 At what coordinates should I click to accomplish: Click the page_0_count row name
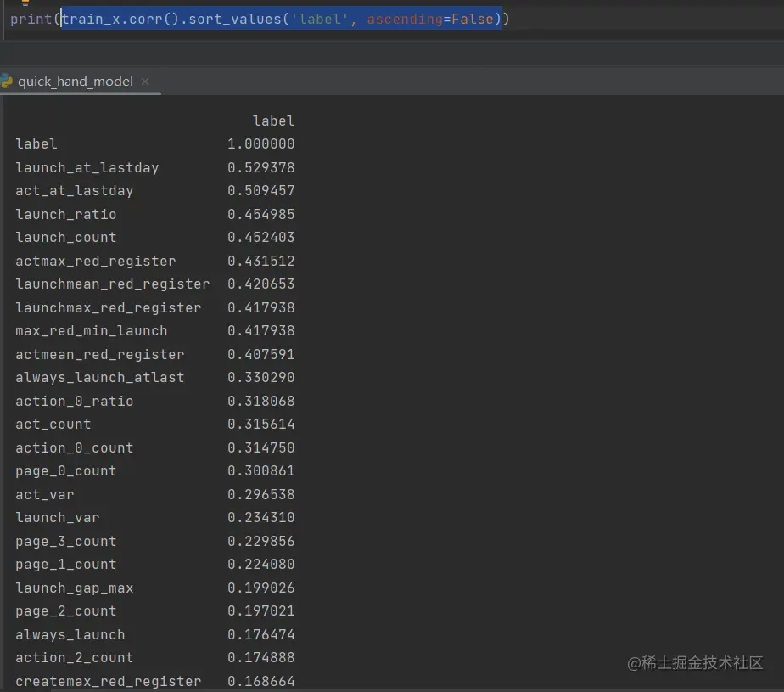pyautogui.click(x=66, y=471)
